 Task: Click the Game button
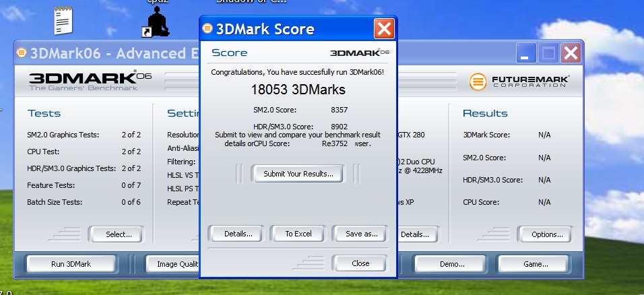tap(535, 264)
